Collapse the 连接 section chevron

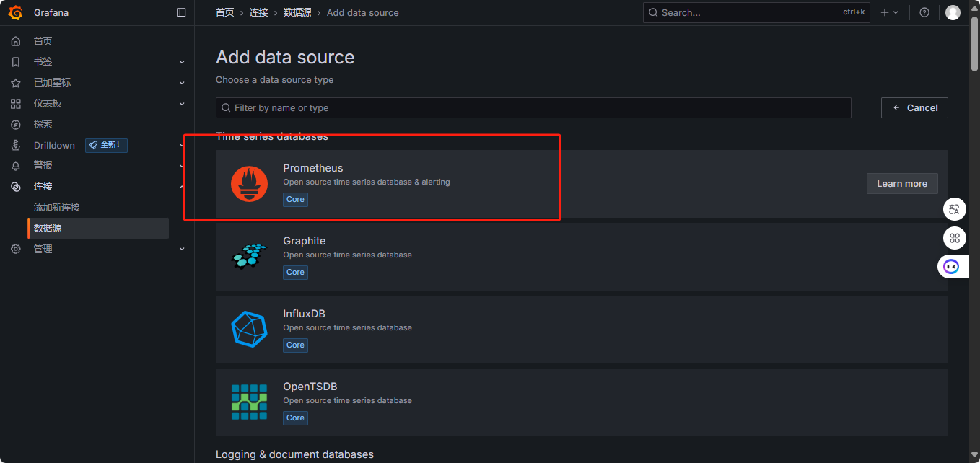(182, 186)
